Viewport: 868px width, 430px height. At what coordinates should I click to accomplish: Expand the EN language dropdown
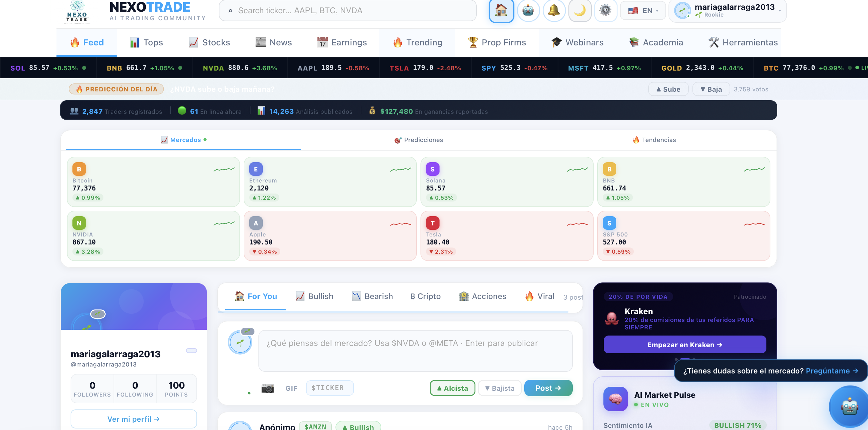[643, 10]
